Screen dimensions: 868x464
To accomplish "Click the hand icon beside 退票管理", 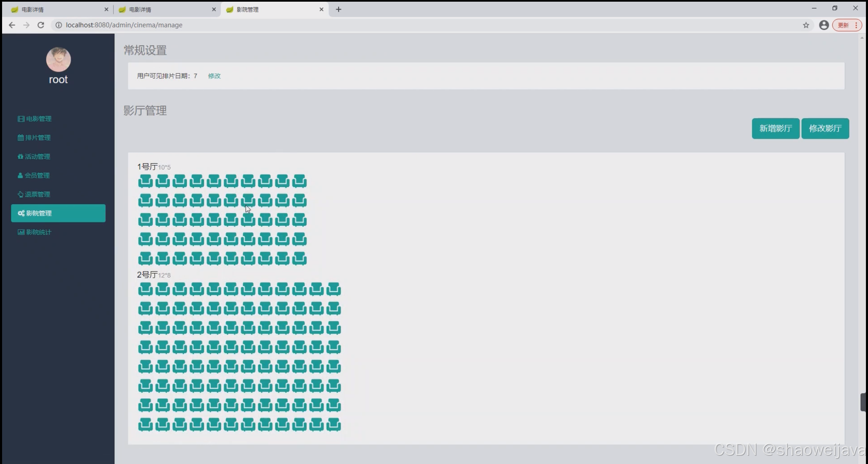I will point(20,194).
